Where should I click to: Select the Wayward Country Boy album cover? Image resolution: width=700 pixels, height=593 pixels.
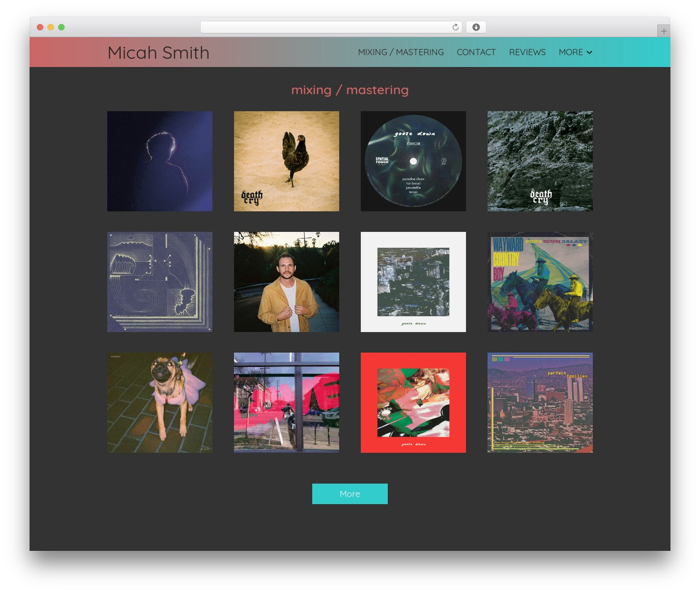pyautogui.click(x=540, y=282)
